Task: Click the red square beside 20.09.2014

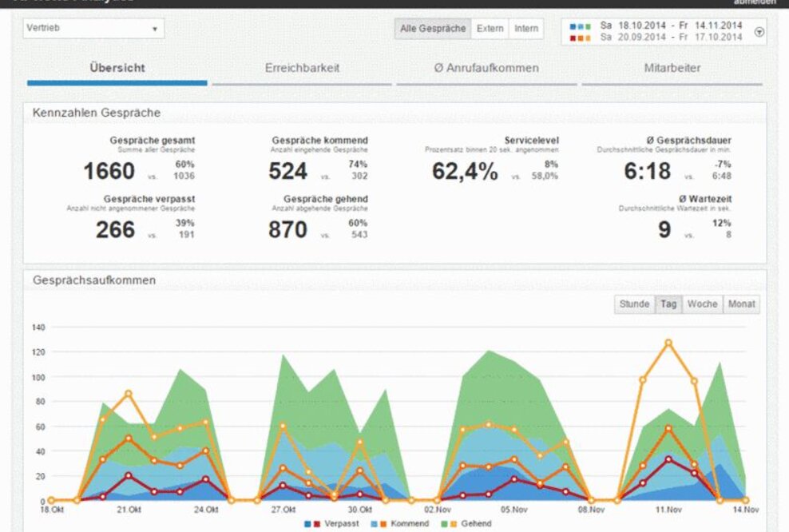Action: 572,35
